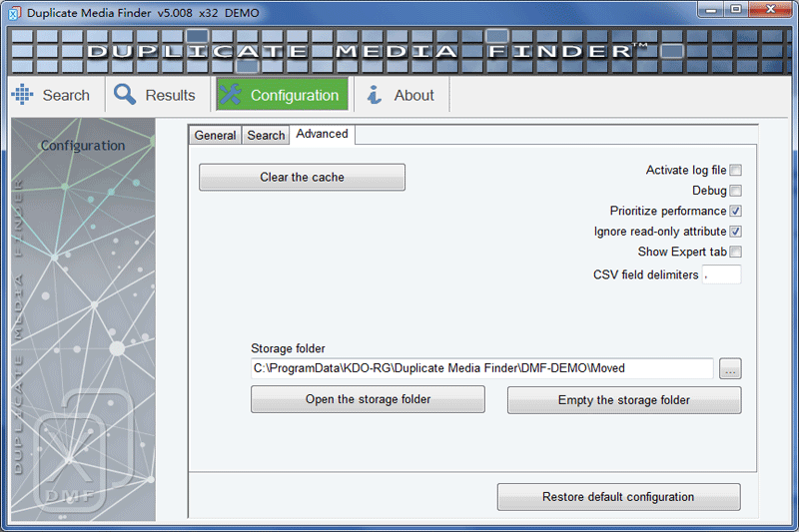Click the About info icon

tap(374, 95)
